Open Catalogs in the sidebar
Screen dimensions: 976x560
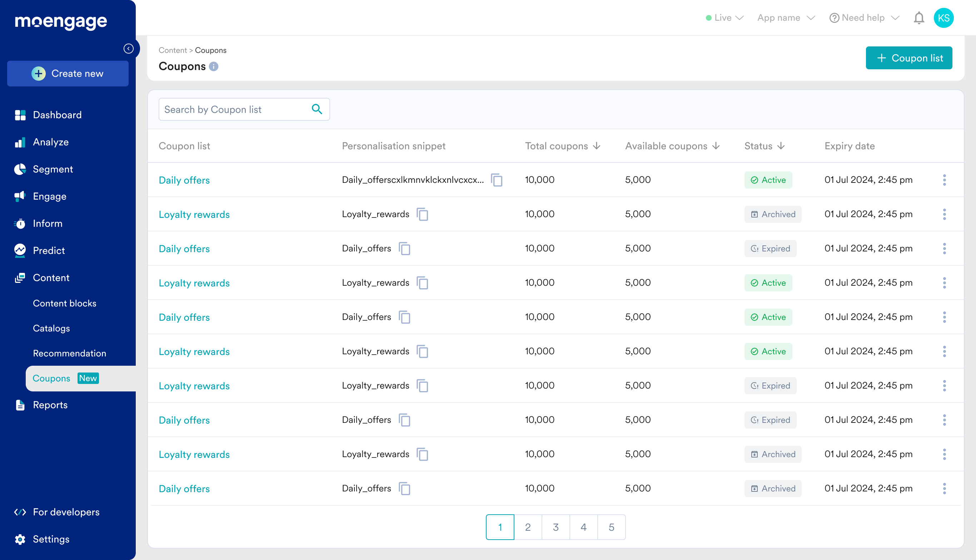tap(51, 328)
